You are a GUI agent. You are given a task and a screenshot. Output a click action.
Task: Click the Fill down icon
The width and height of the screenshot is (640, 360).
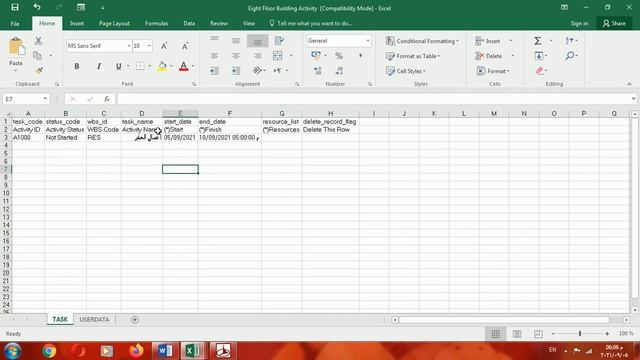click(x=539, y=56)
